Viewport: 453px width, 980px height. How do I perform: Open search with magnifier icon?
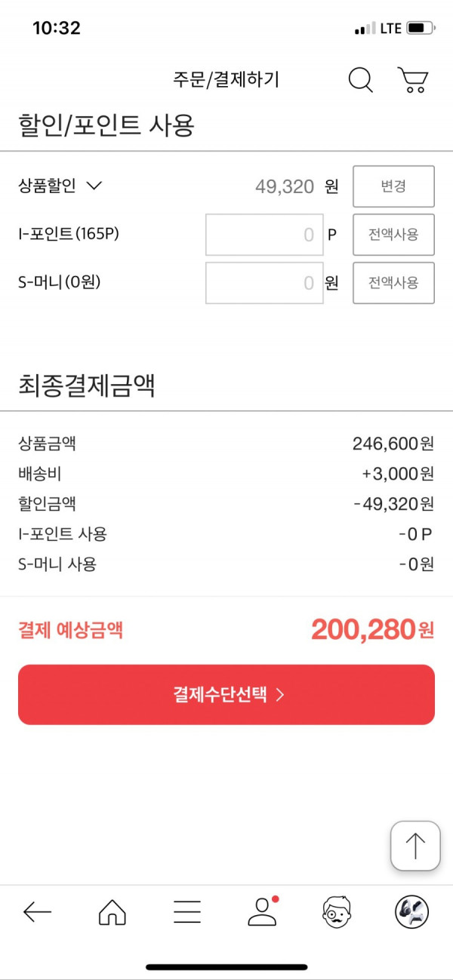point(361,79)
